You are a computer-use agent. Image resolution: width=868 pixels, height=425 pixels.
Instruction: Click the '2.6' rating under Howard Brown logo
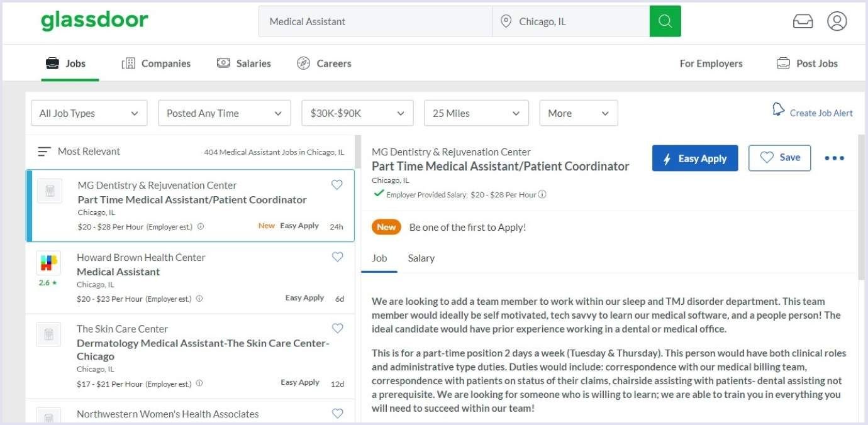click(48, 283)
